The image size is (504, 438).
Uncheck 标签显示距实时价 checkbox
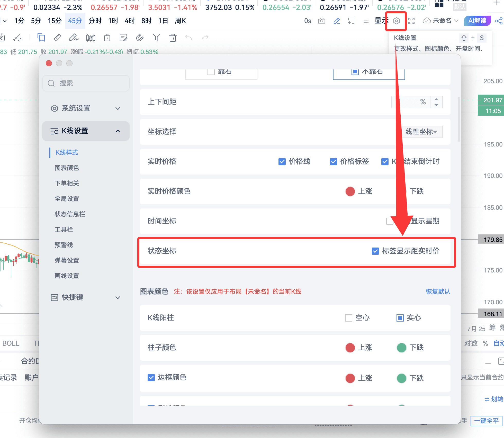pos(375,251)
